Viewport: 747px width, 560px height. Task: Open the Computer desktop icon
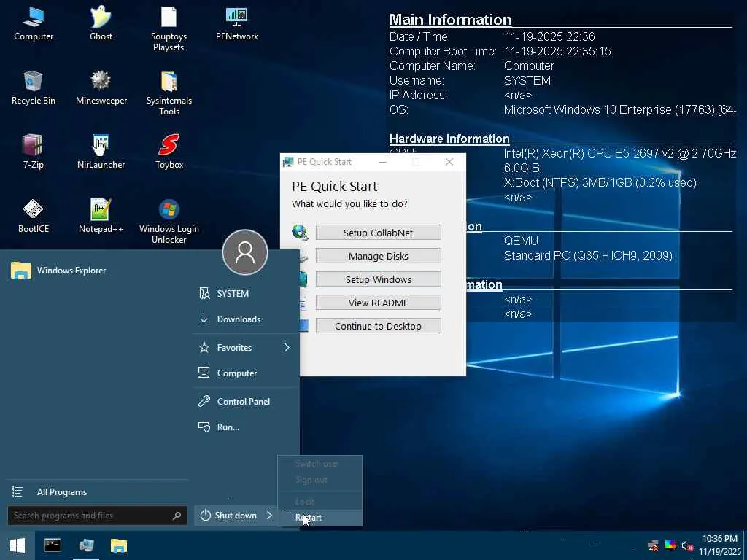pos(34,24)
